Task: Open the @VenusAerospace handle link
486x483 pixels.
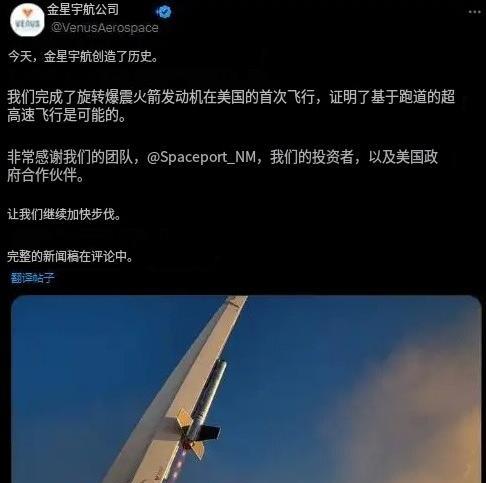Action: tap(105, 27)
